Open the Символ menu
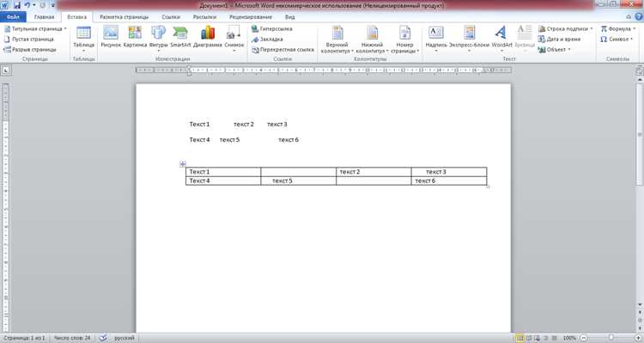This screenshot has width=644, height=343. 616,39
